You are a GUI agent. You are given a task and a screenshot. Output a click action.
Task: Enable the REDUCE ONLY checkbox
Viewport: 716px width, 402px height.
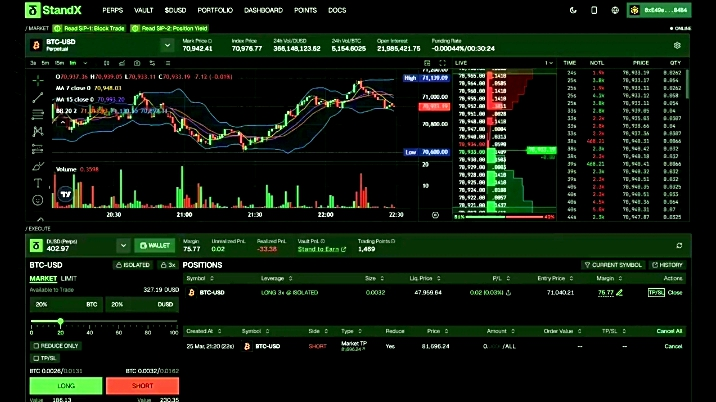(36, 346)
